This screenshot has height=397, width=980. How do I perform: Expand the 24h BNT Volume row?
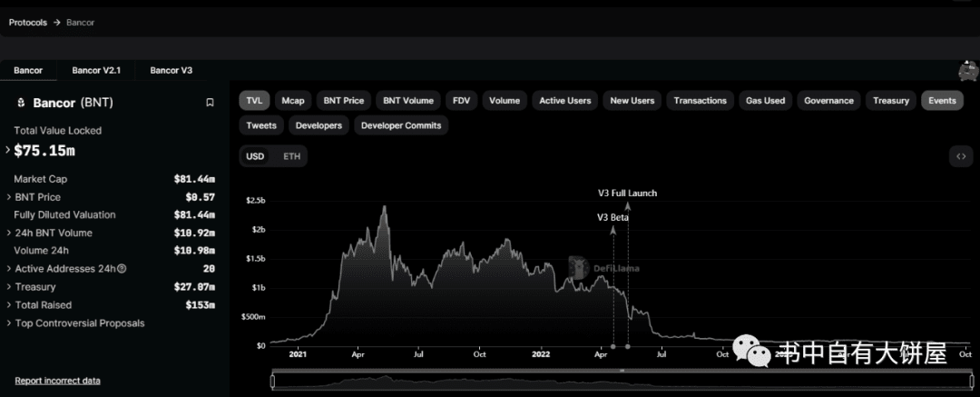click(9, 233)
